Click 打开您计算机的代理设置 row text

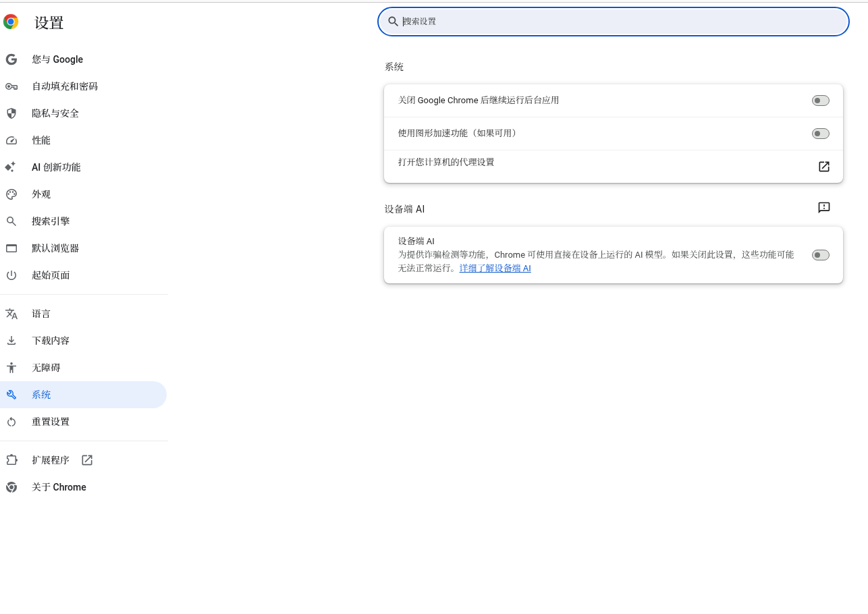[446, 162]
